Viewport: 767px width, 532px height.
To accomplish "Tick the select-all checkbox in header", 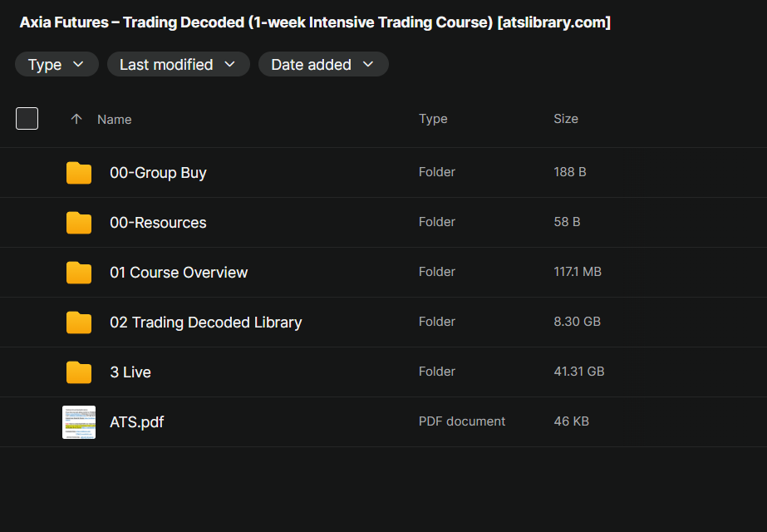I will tap(27, 118).
